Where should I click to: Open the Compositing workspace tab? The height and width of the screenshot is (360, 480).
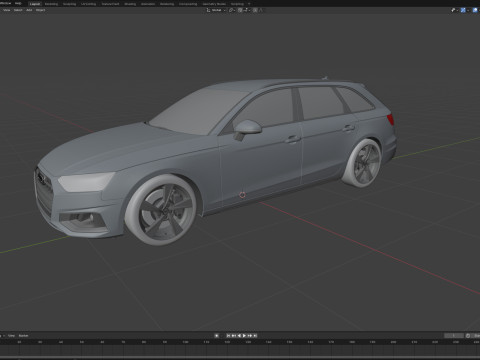tap(188, 4)
